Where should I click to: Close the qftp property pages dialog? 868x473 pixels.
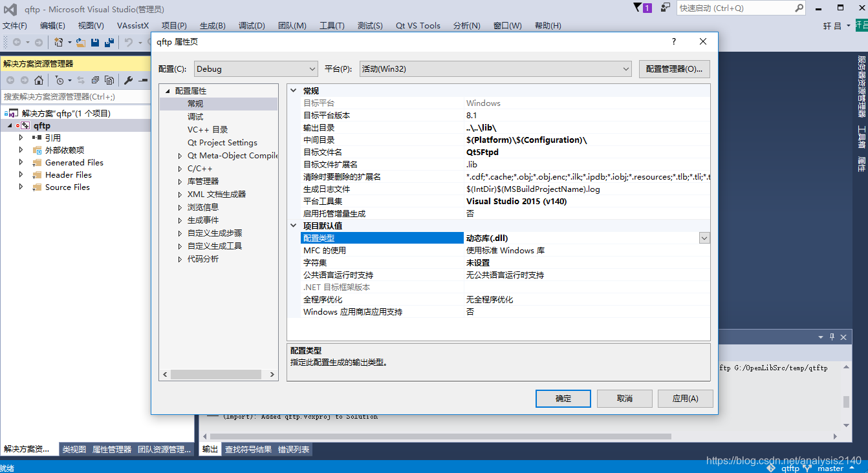click(703, 41)
